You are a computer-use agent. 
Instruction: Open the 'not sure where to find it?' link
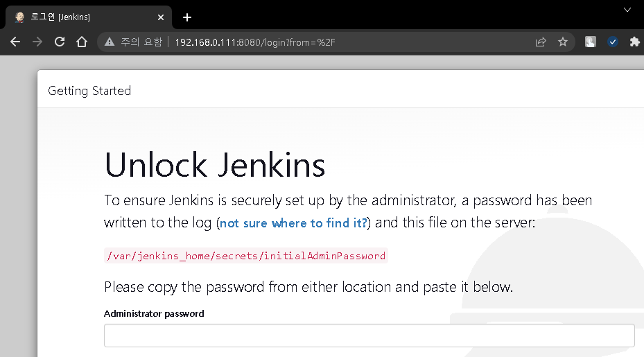click(293, 223)
